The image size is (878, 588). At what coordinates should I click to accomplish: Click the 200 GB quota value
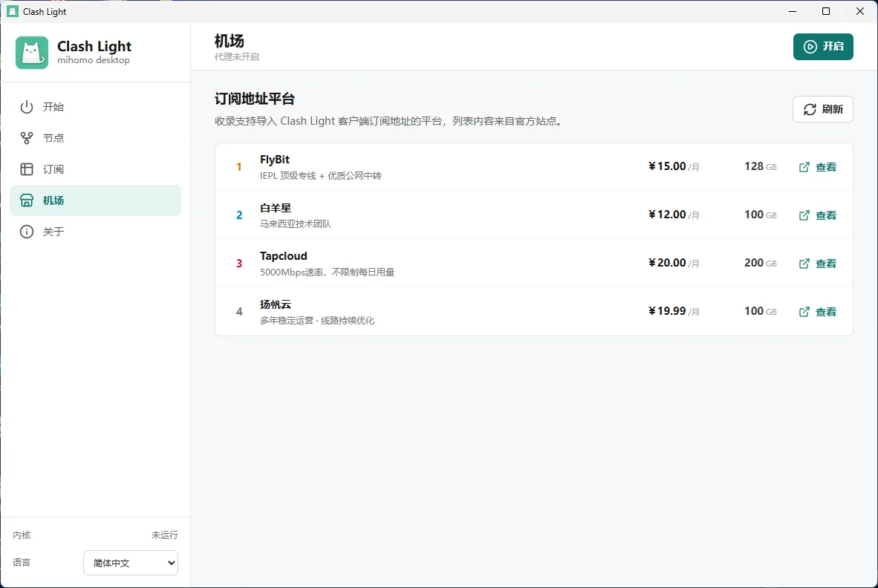pyautogui.click(x=761, y=263)
